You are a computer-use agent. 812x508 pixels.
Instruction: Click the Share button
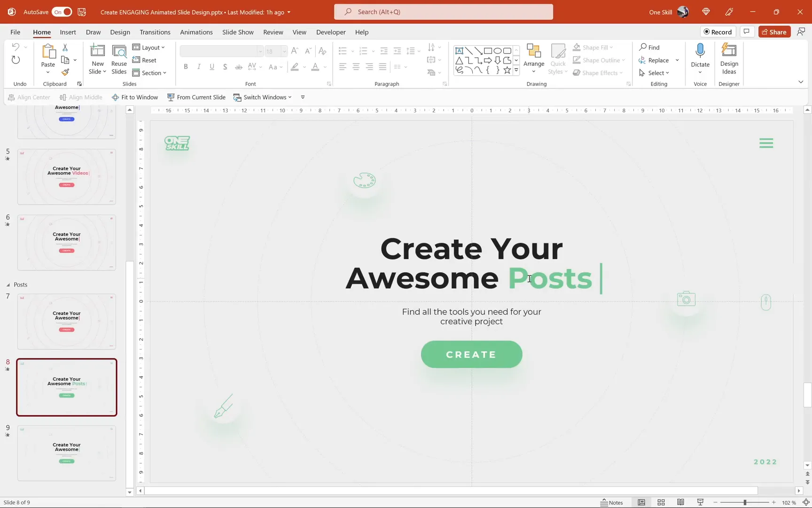tap(774, 32)
